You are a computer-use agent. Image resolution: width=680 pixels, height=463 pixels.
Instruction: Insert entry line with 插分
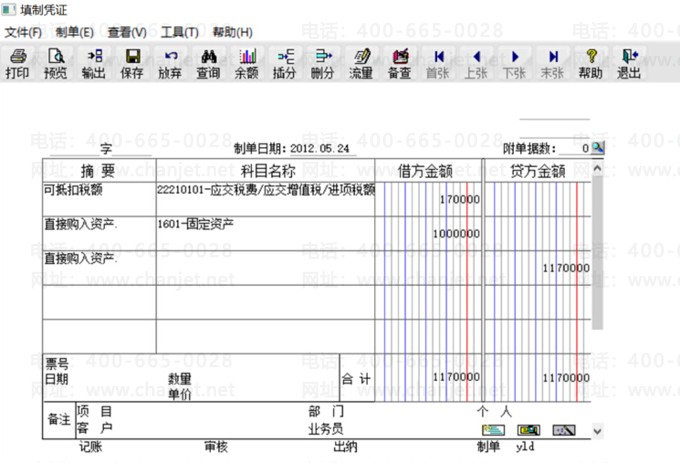click(284, 64)
